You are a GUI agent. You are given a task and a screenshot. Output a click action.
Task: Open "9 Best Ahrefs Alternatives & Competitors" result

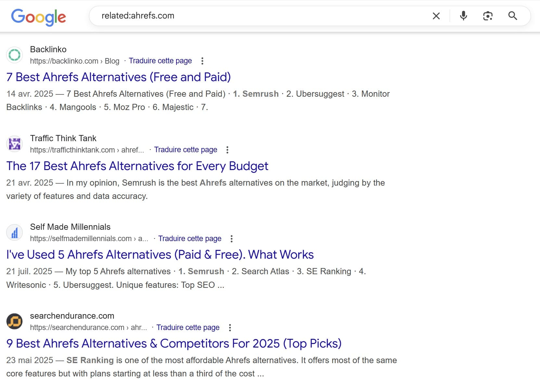coord(174,344)
